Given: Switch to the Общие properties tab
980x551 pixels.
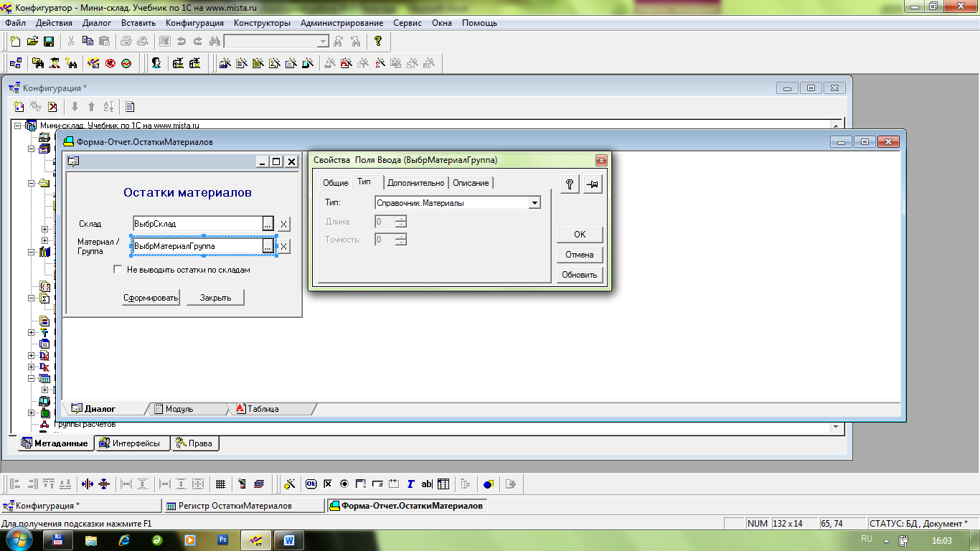Looking at the screenshot, I should (335, 183).
